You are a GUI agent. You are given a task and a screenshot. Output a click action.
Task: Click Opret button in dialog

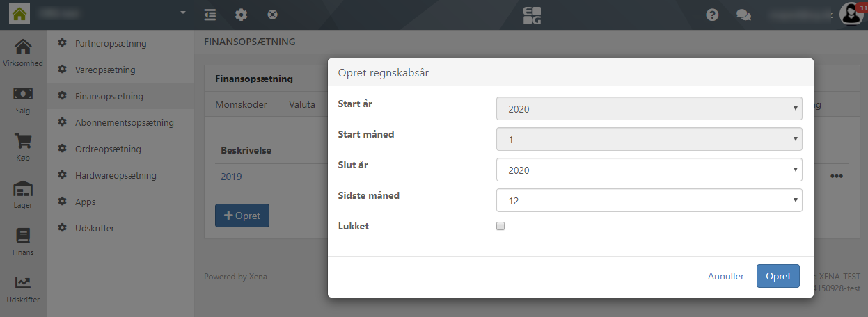click(x=778, y=276)
